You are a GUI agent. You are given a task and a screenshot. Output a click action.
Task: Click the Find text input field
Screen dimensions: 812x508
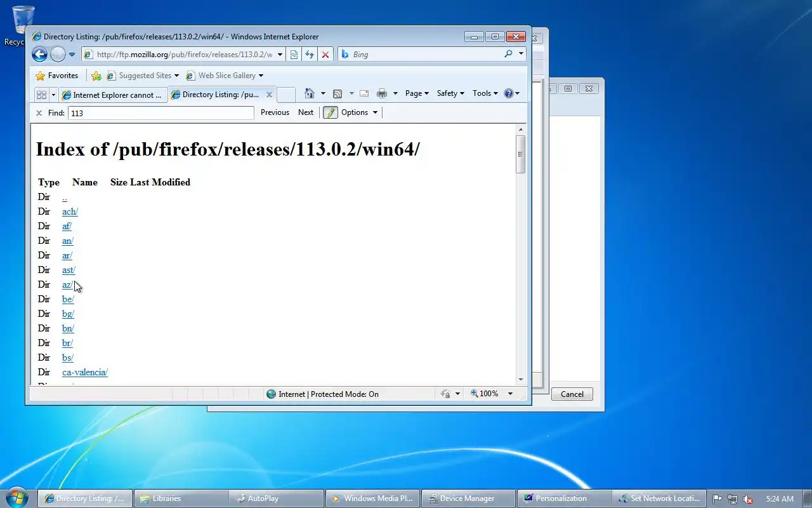(161, 113)
